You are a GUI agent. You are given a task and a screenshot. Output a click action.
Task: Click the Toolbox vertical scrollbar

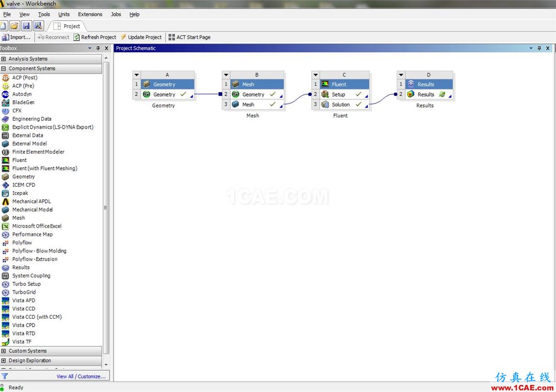[106, 207]
